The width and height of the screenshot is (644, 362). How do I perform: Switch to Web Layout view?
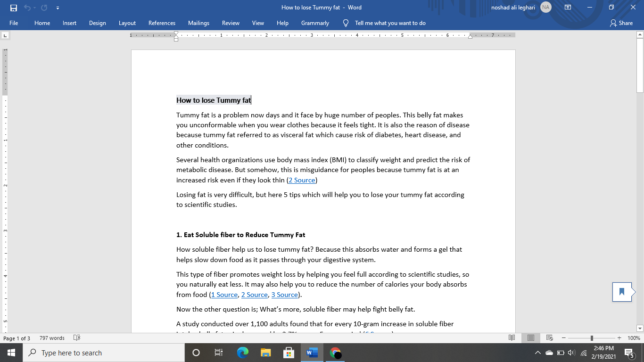pyautogui.click(x=549, y=338)
